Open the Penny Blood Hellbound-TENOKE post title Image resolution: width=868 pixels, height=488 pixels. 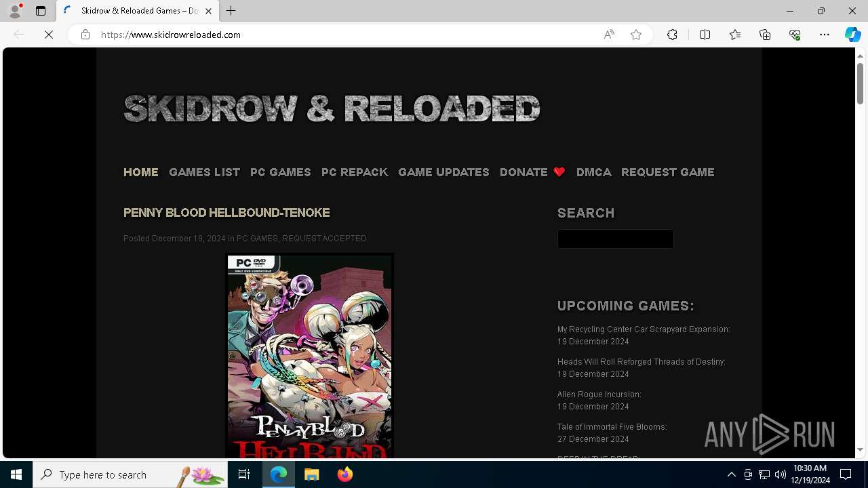[x=226, y=213]
